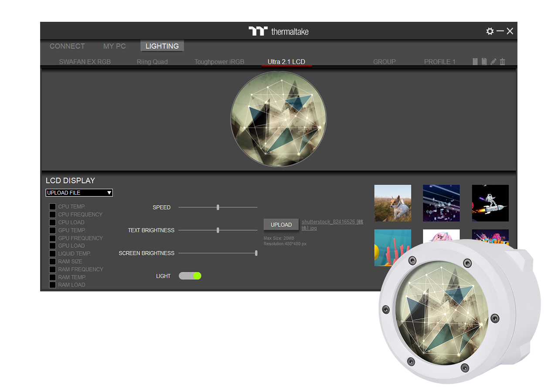Click the SCREEN BRIGHTNESS slider handle
Viewport: 558px width, 392px height.
click(x=256, y=253)
